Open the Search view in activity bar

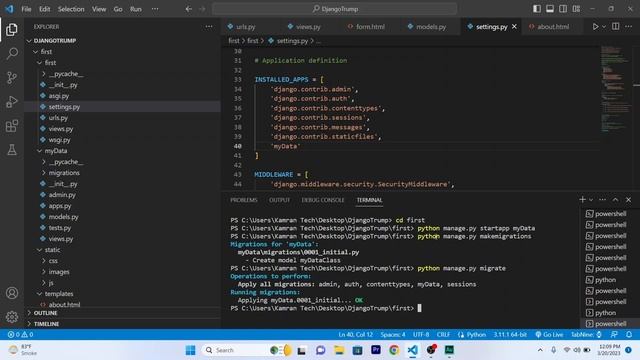[12, 53]
